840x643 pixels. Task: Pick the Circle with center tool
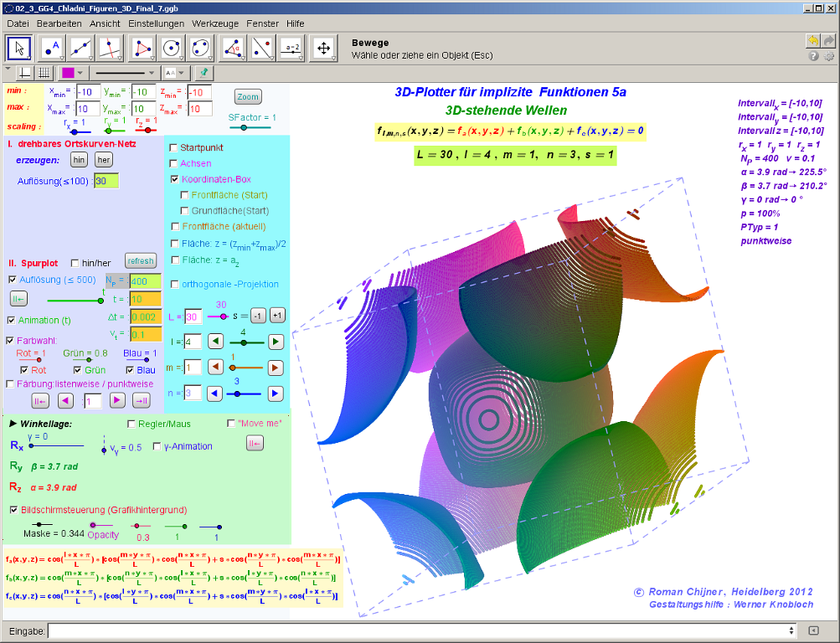click(x=173, y=48)
